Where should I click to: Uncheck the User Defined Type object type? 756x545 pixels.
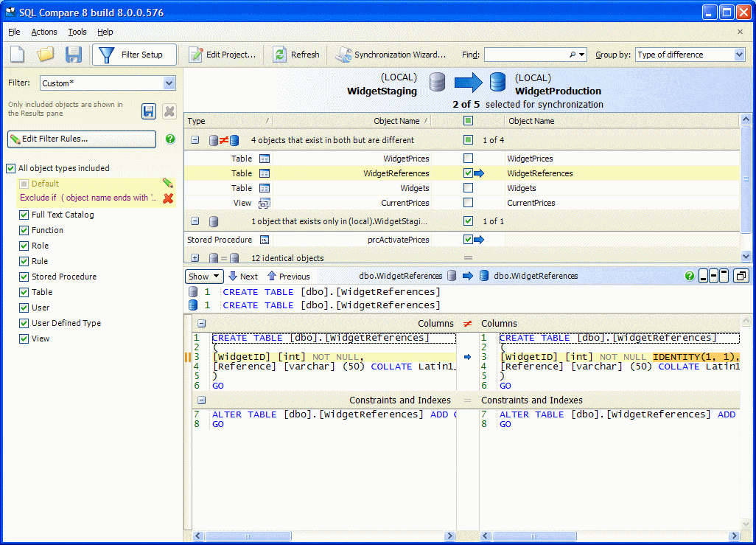[x=24, y=323]
